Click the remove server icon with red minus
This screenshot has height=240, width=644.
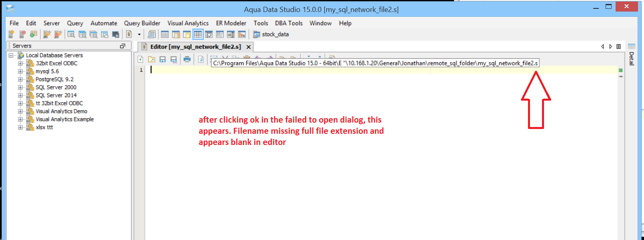tap(22, 34)
